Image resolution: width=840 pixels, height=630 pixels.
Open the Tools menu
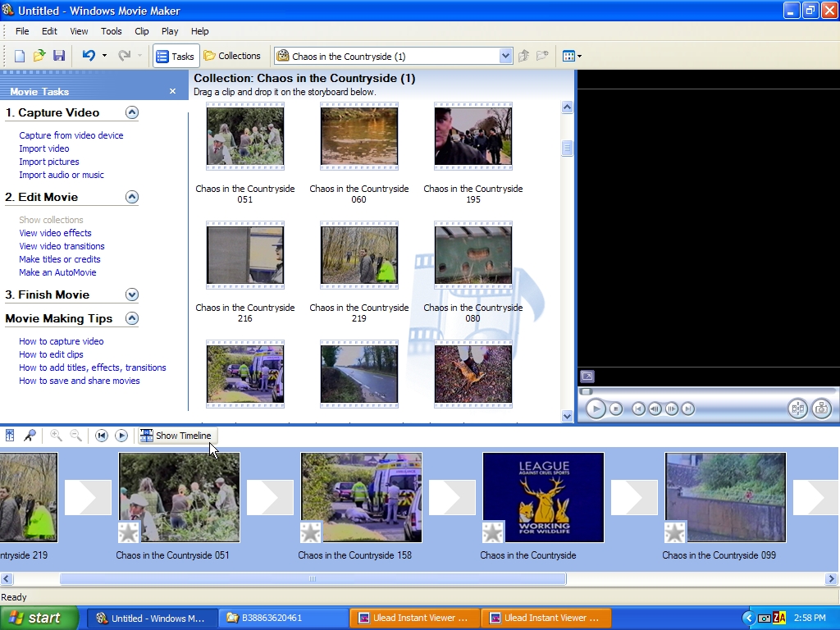click(111, 31)
